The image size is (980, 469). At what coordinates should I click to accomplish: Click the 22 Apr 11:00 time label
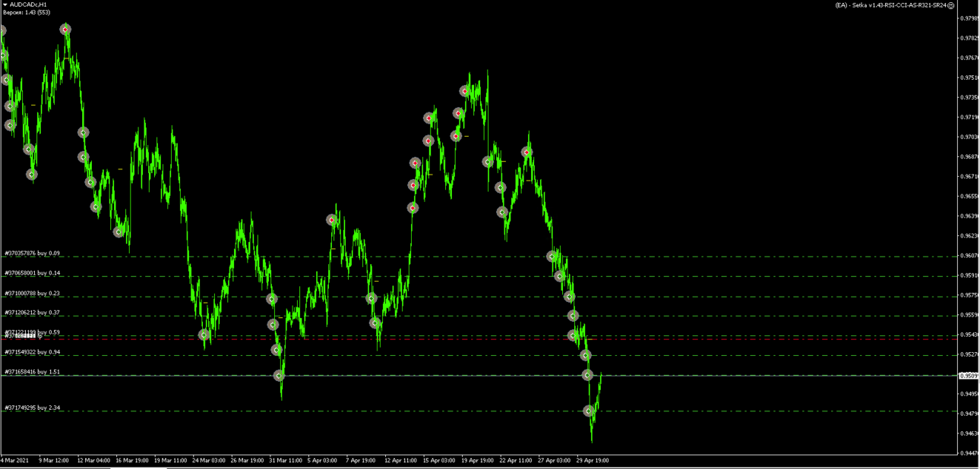tap(516, 460)
